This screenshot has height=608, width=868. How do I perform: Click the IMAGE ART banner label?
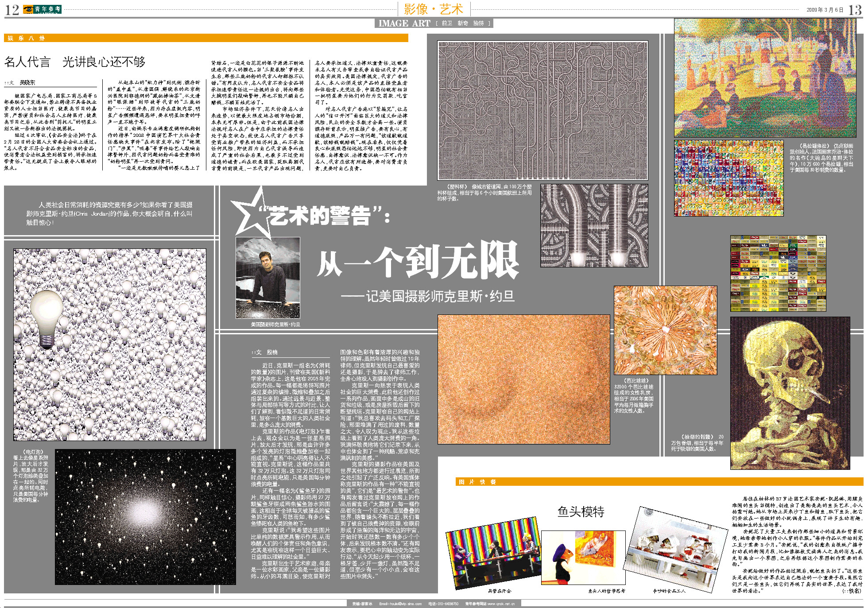tap(404, 23)
